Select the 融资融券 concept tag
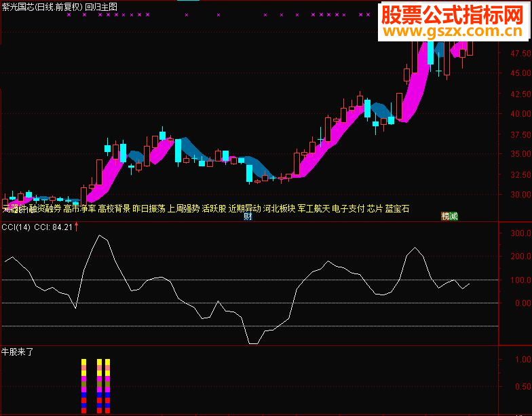Viewport: 532px width, 416px height. click(x=45, y=208)
